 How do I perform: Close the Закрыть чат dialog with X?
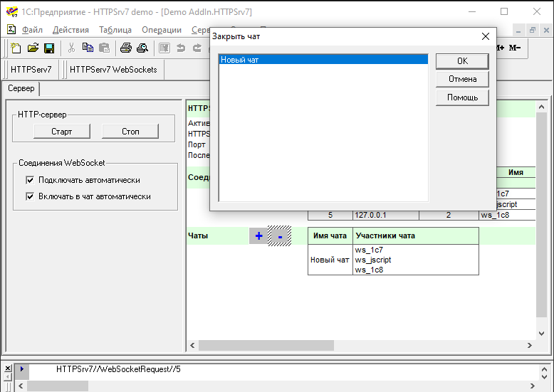coord(486,36)
